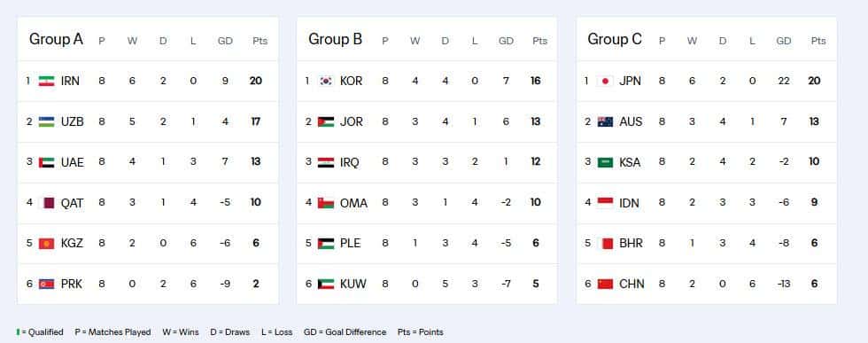Open the IRQ team name link
868x343 pixels.
(349, 162)
